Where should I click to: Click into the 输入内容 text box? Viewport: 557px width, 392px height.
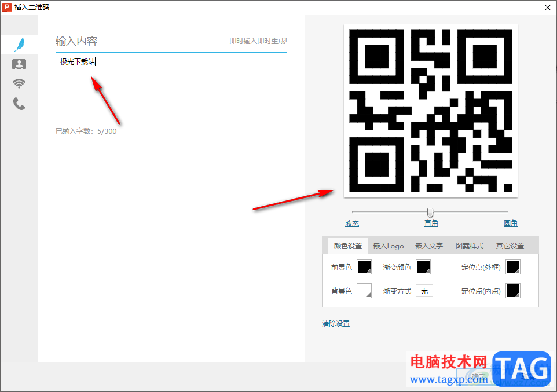coord(171,86)
